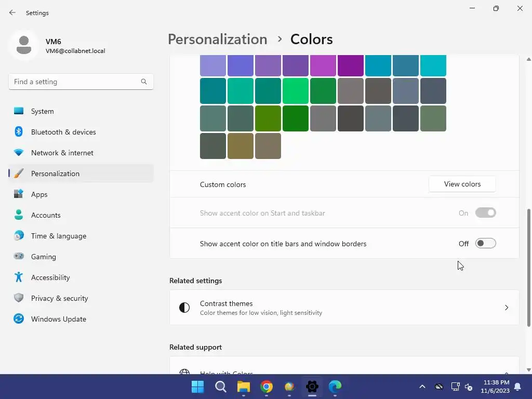The image size is (532, 399).
Task: Go to Windows Update
Action: pos(81,318)
